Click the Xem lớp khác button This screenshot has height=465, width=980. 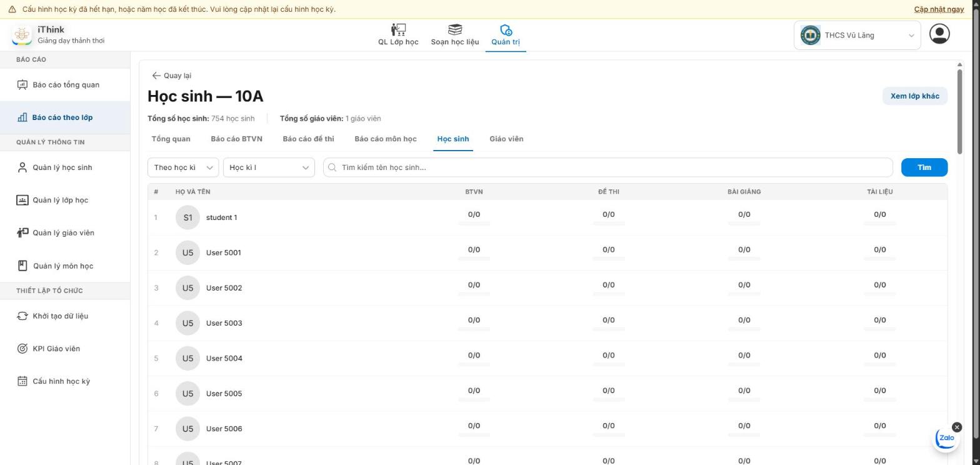point(915,96)
